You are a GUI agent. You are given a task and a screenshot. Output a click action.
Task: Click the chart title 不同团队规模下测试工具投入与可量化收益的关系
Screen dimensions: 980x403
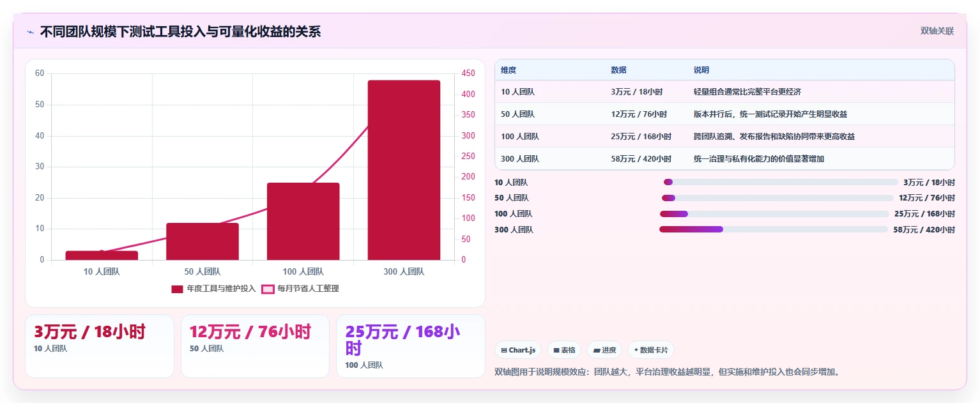(180, 31)
